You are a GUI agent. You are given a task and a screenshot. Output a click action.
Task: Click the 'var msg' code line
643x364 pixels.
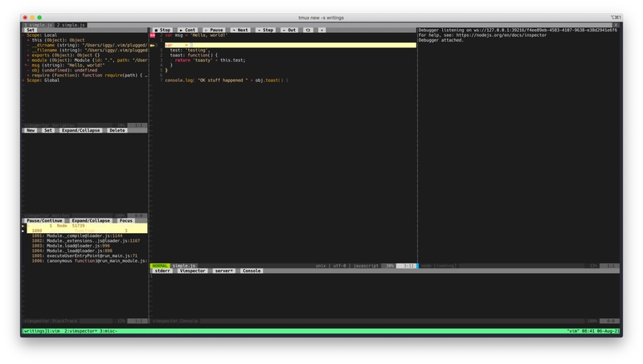point(196,35)
